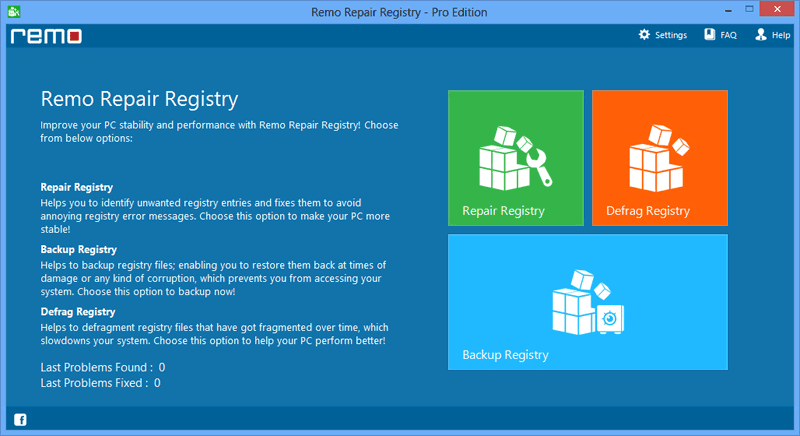
Task: Click the Defrag tile stacked cubes icon
Action: pos(659,158)
